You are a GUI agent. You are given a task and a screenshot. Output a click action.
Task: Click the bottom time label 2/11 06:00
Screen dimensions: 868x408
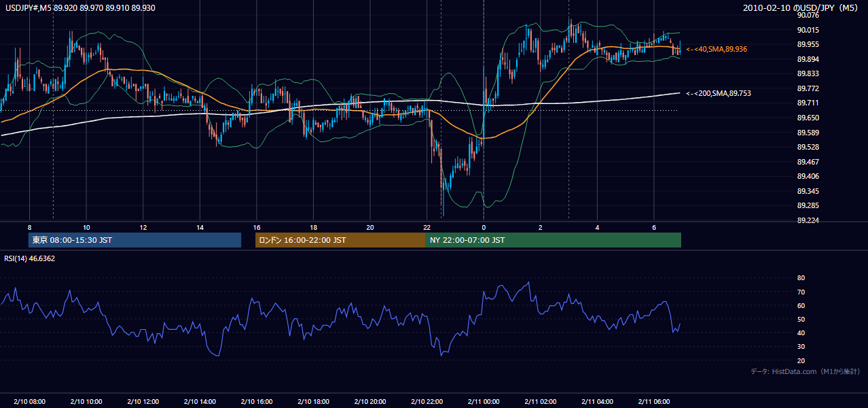click(653, 402)
